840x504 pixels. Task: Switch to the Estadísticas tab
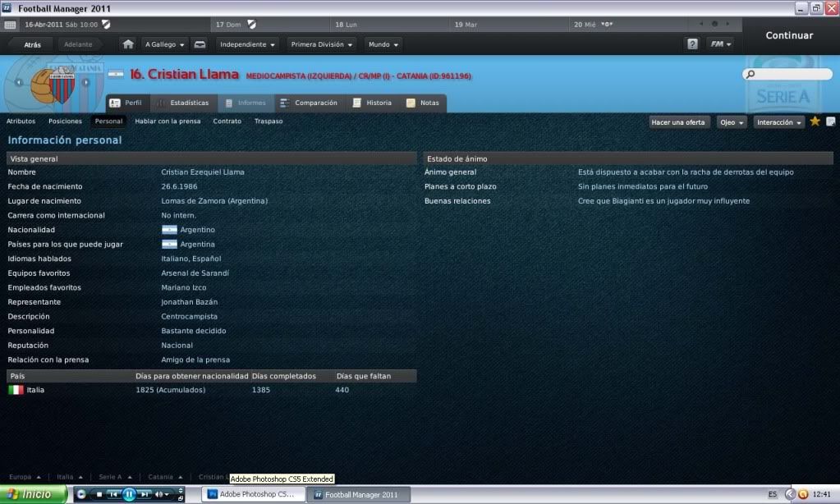[x=184, y=103]
